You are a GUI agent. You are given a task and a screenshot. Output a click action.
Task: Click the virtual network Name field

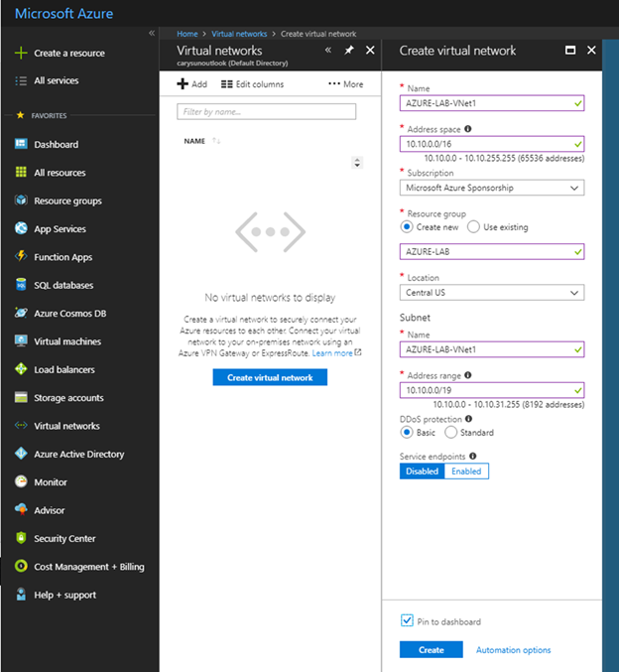(492, 103)
